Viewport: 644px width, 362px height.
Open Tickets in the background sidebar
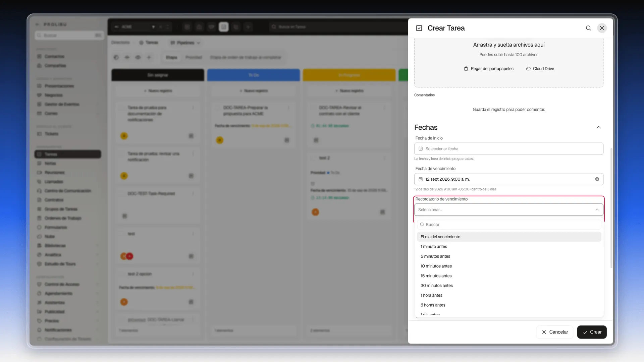point(51,134)
